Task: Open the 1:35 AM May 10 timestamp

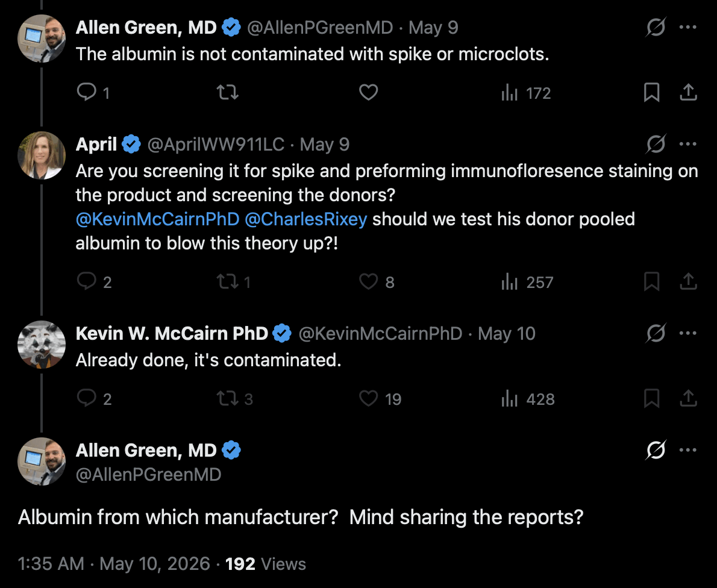Action: (114, 564)
